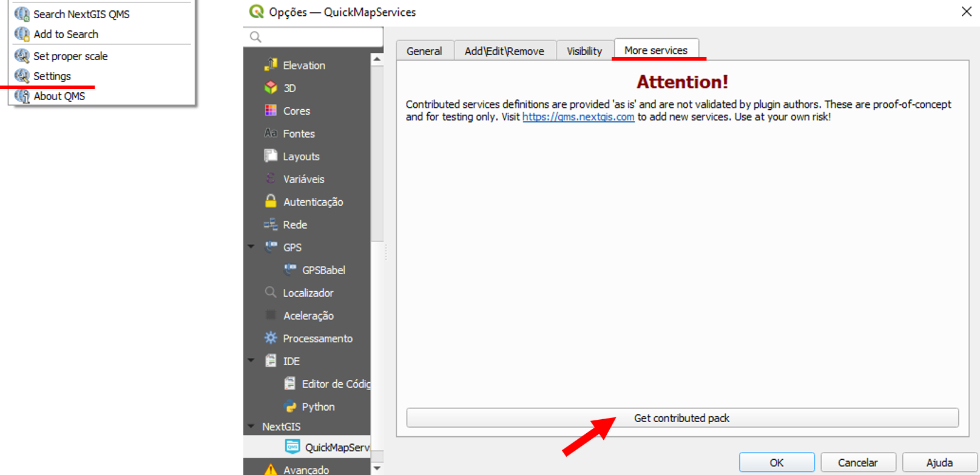
Task: Click the GPSBabel icon
Action: point(290,269)
